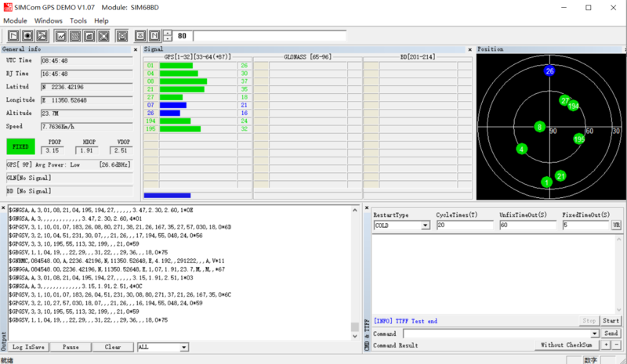Open the Module menu

point(15,21)
